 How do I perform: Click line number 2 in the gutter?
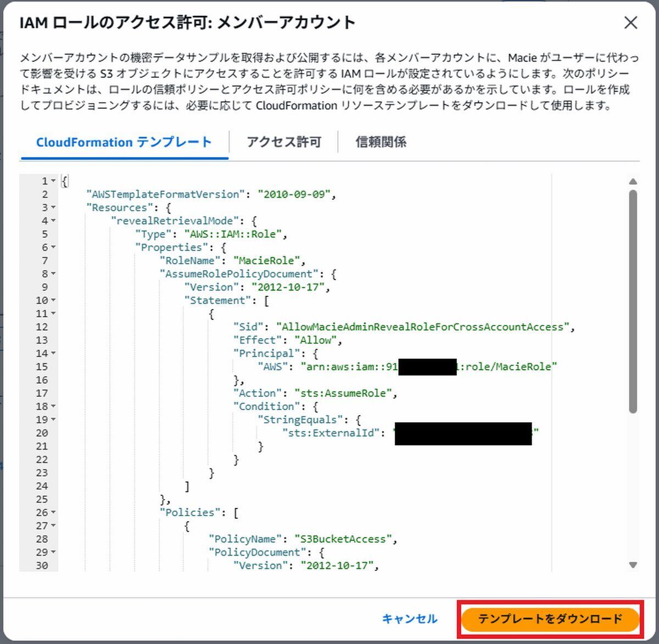point(44,194)
